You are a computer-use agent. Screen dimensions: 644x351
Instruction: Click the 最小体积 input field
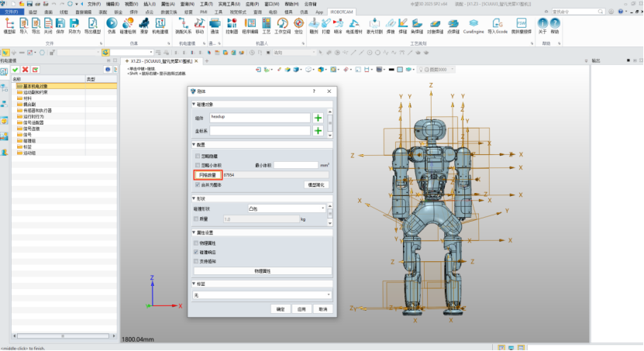coord(294,165)
